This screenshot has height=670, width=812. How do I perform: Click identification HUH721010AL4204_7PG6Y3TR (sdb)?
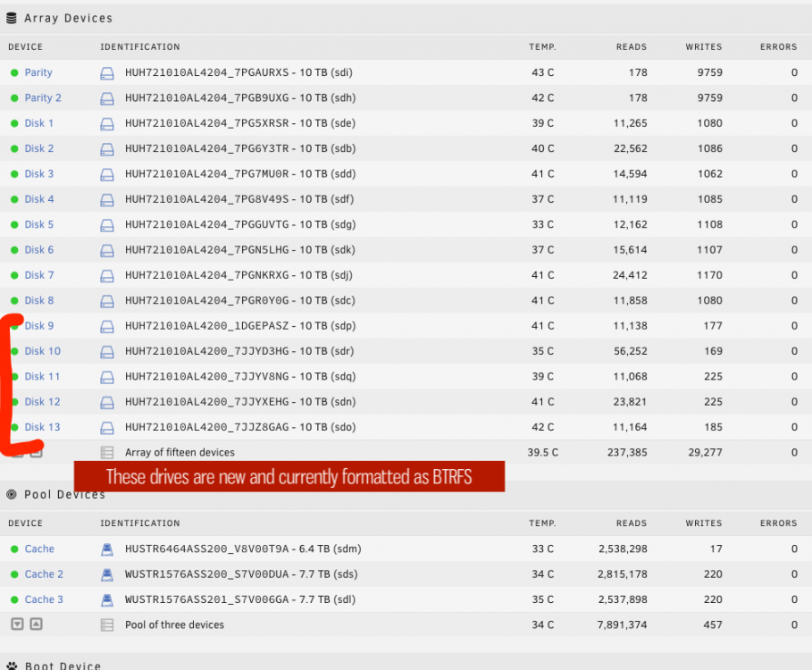tap(240, 148)
